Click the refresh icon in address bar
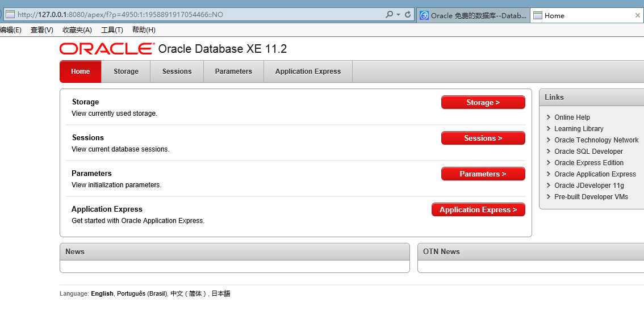 408,15
